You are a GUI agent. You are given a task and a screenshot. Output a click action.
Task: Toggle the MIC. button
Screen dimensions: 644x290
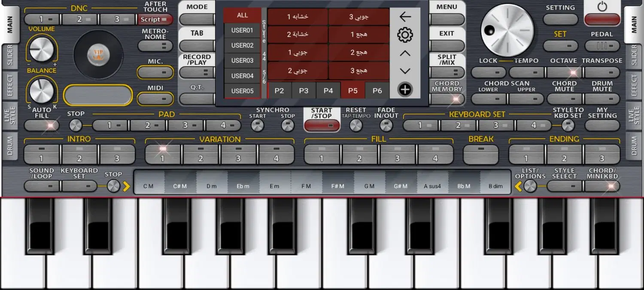tap(155, 73)
